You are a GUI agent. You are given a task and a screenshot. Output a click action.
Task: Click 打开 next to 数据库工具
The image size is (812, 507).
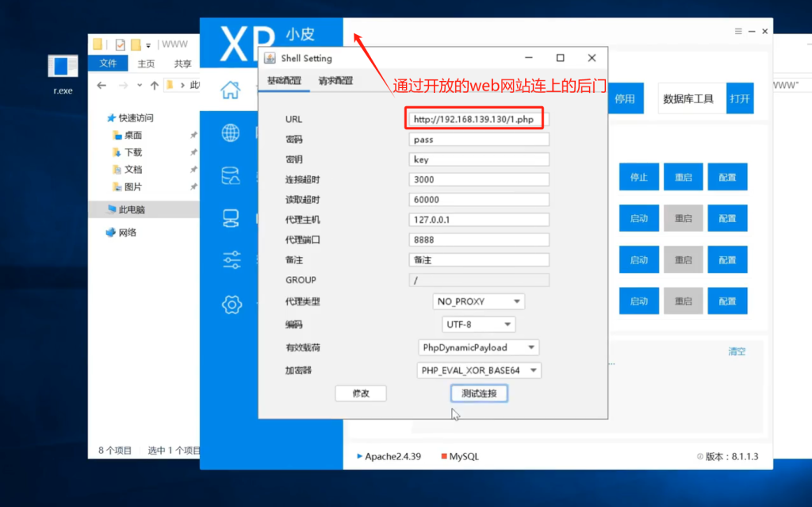point(740,98)
